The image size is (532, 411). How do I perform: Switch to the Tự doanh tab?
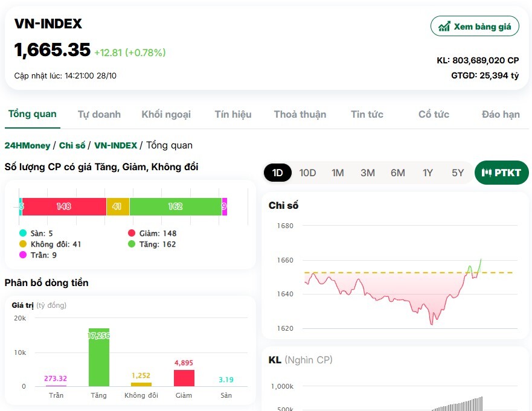tap(99, 114)
